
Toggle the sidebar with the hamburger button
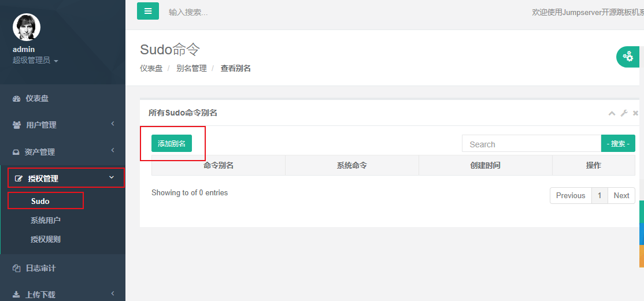click(148, 11)
